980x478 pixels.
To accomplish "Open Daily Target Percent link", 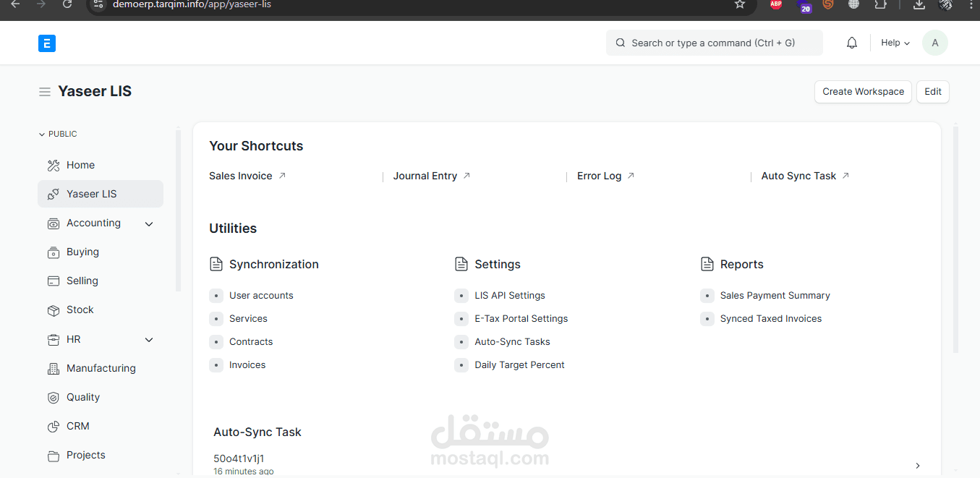I will coord(520,365).
